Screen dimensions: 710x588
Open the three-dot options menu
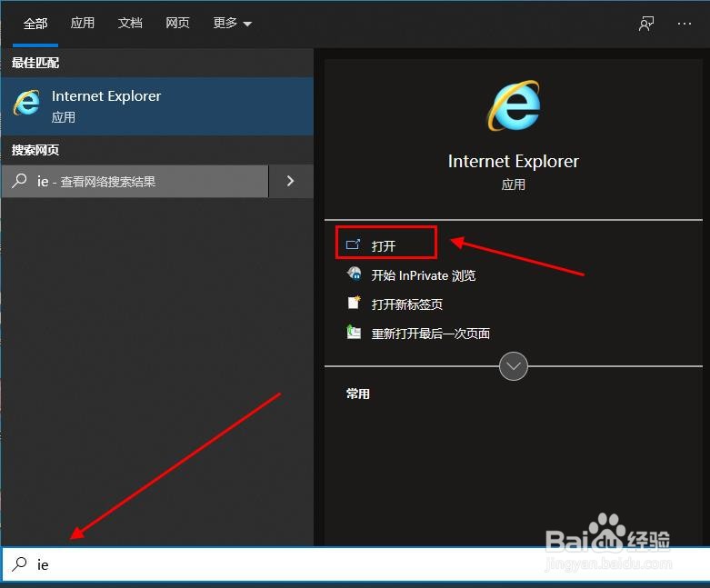[685, 24]
